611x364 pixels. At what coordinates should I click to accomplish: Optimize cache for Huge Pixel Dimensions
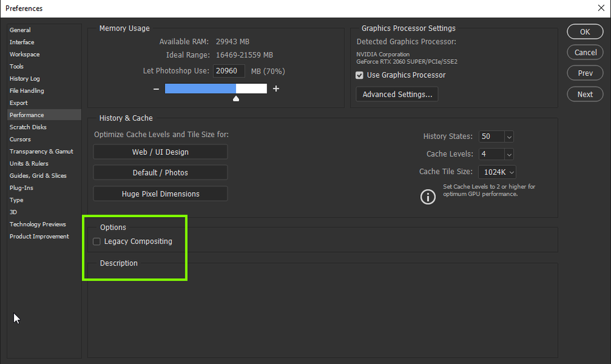pyautogui.click(x=160, y=194)
